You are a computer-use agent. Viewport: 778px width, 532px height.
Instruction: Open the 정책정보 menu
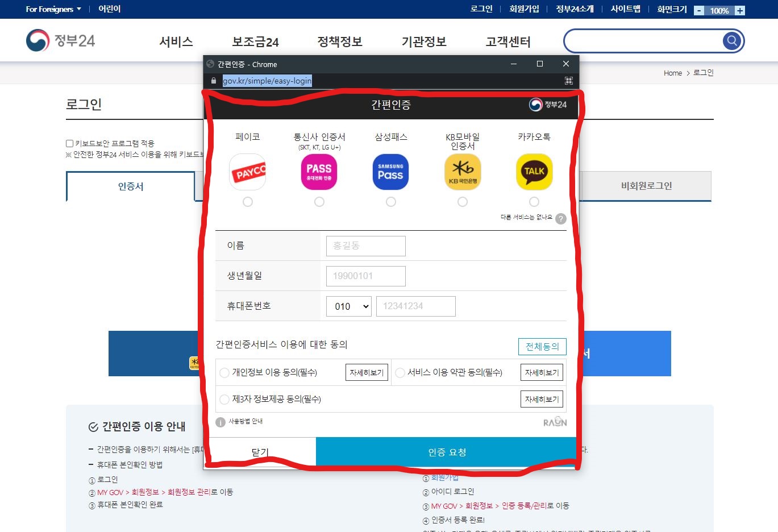(340, 41)
